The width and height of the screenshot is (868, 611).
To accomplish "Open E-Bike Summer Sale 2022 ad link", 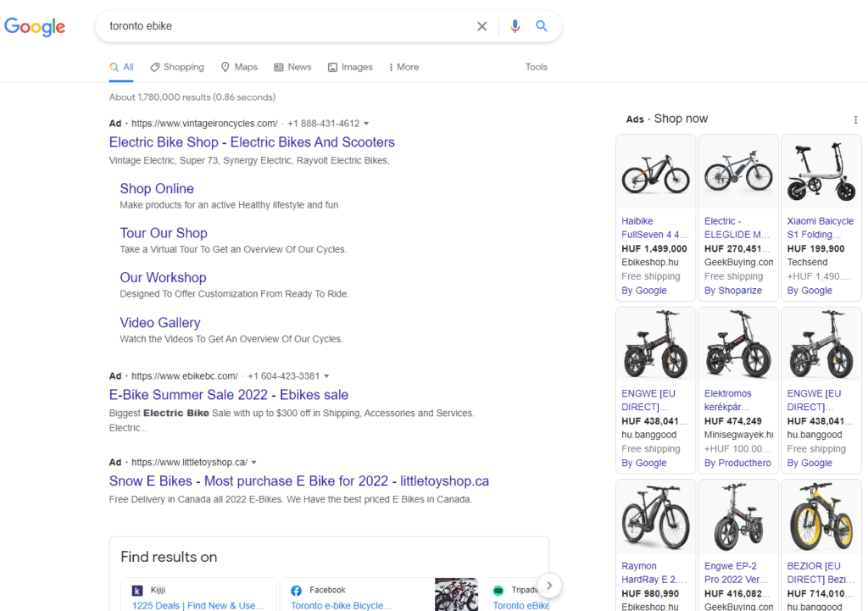I will pyautogui.click(x=229, y=395).
